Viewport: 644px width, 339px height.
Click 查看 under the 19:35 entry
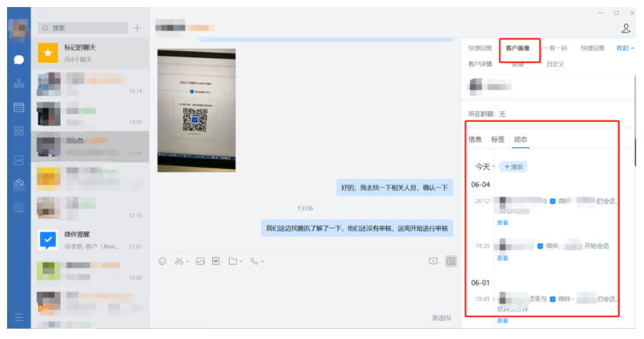tap(502, 258)
